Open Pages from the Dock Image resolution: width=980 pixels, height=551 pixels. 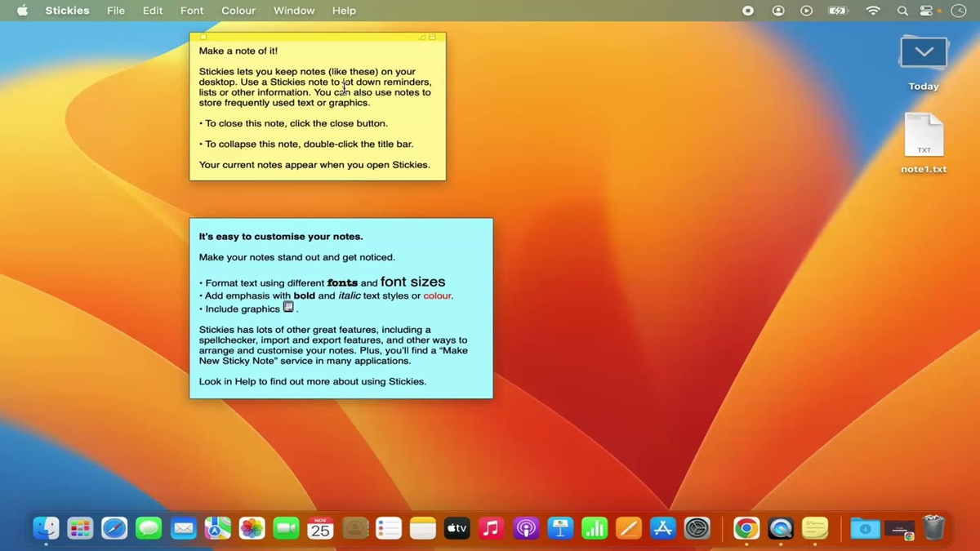coord(629,528)
